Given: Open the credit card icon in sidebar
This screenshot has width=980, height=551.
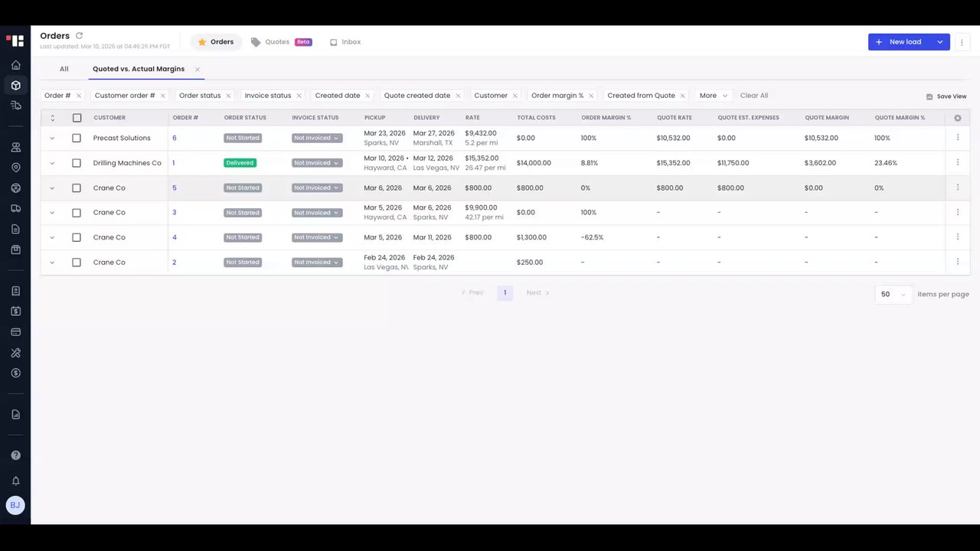Looking at the screenshot, I should [15, 332].
